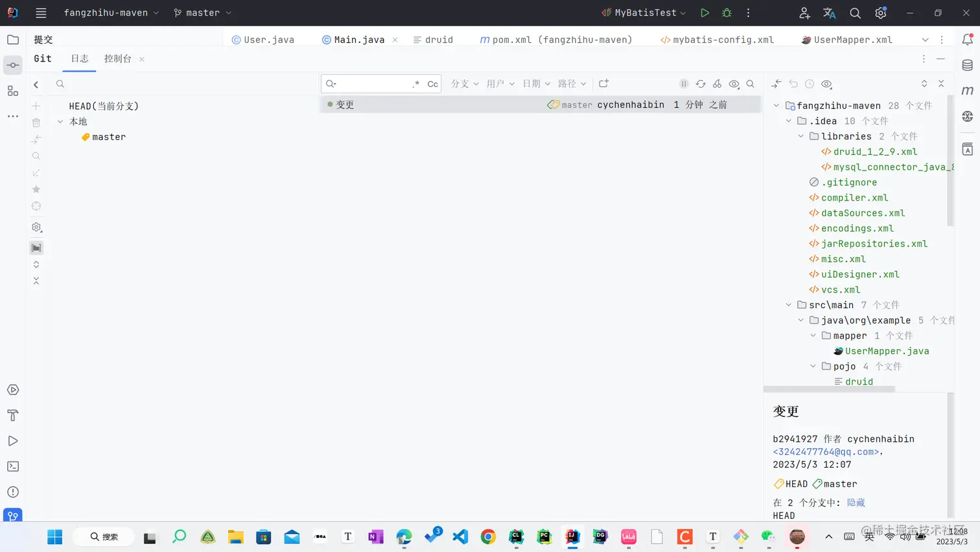Open the Commit tool window icon
Image resolution: width=980 pixels, height=552 pixels.
[13, 65]
